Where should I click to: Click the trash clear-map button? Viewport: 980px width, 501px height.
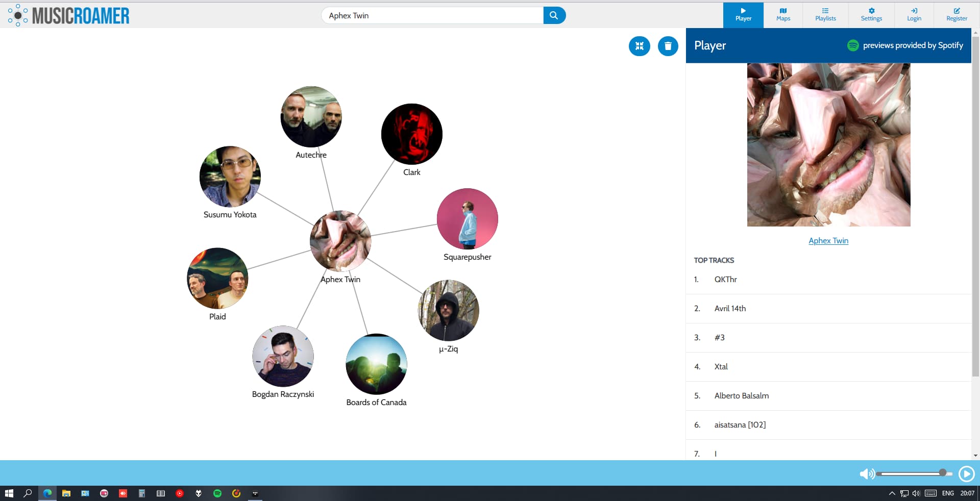point(668,46)
